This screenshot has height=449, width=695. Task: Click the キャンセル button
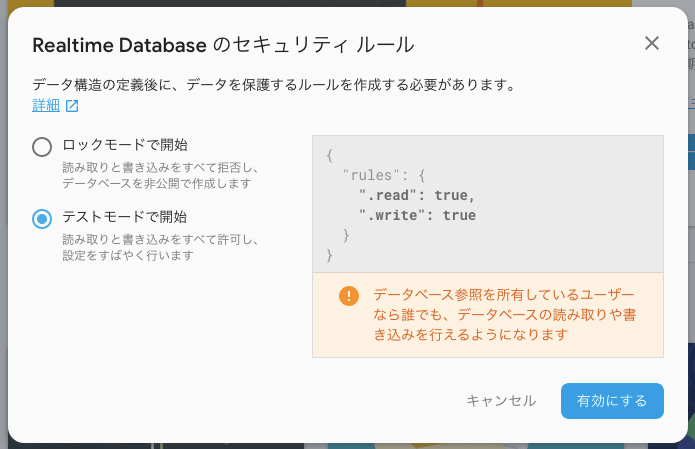pos(501,401)
